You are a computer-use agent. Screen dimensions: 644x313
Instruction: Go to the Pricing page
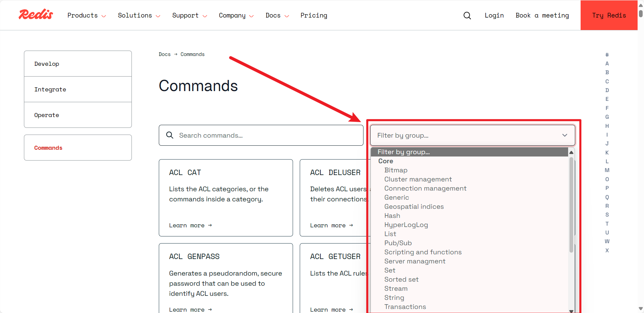click(x=314, y=16)
